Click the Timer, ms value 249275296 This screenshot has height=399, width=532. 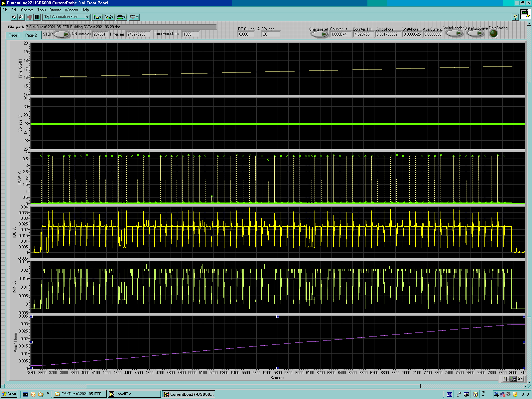138,34
